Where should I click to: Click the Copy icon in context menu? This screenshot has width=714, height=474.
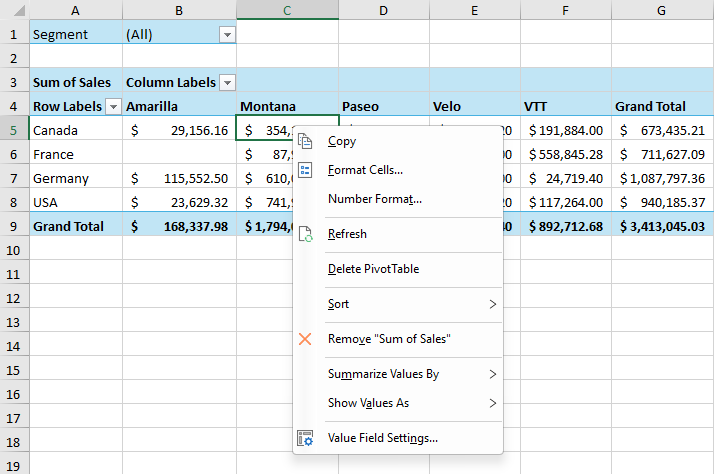305,141
